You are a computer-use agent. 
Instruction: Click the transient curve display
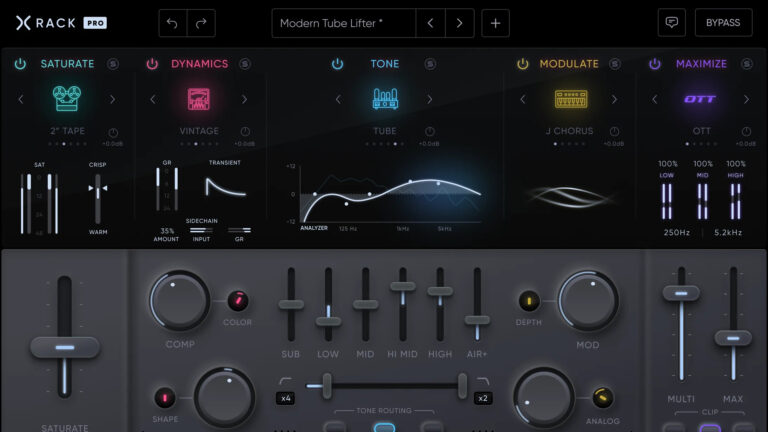point(225,187)
